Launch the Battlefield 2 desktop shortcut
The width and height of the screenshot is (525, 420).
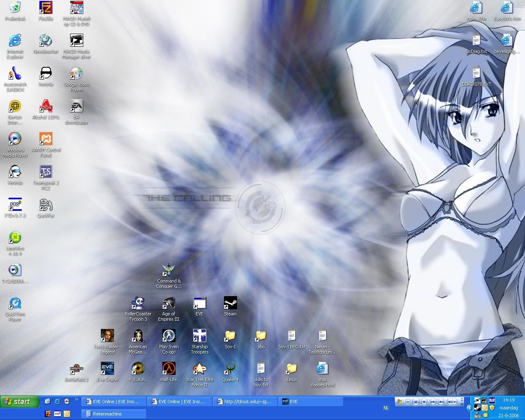[x=76, y=369]
